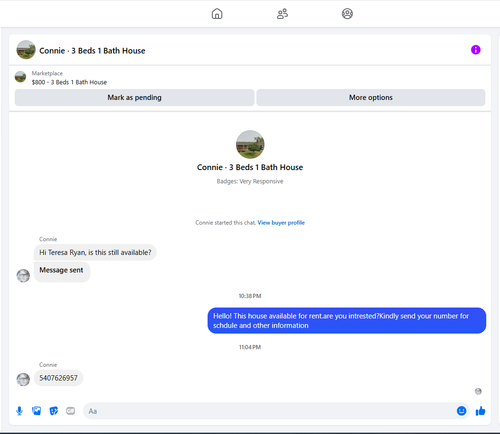Click the More options button

tap(371, 97)
